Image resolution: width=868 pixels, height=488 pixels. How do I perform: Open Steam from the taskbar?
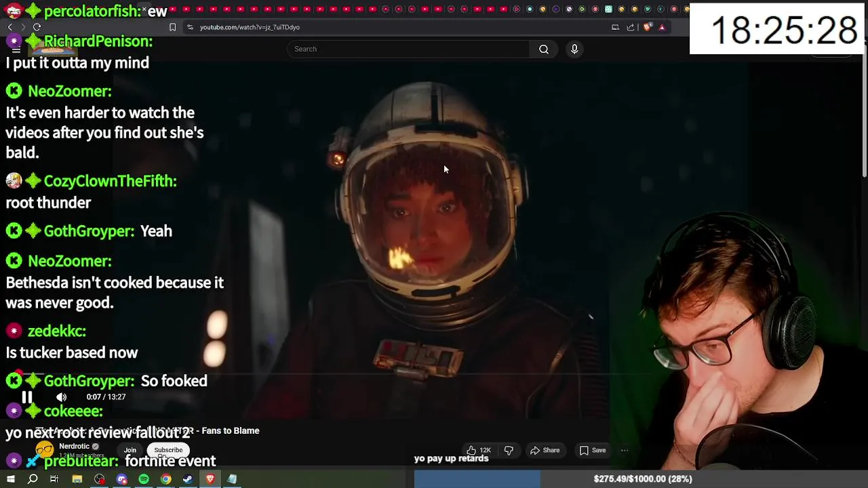coord(188,479)
